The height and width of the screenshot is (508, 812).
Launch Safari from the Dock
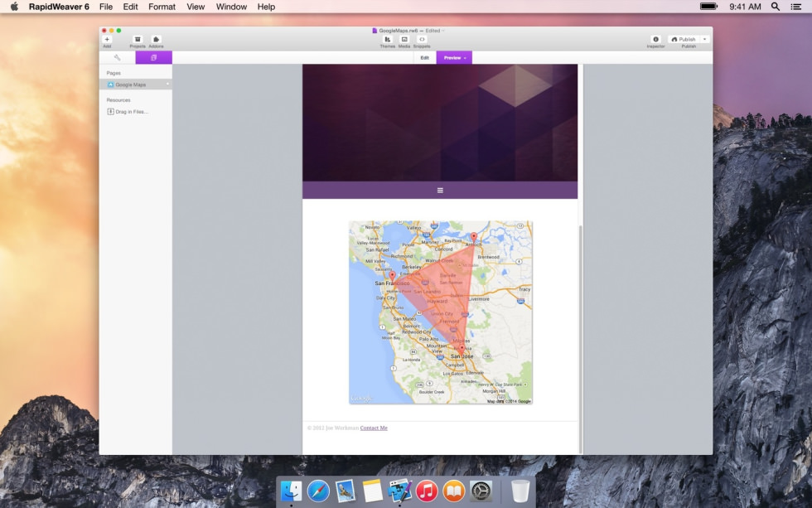(x=318, y=491)
